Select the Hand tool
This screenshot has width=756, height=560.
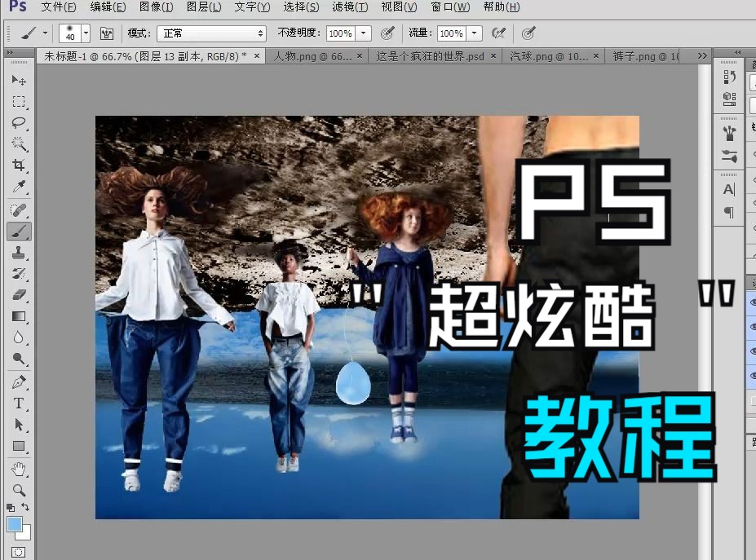pyautogui.click(x=19, y=469)
